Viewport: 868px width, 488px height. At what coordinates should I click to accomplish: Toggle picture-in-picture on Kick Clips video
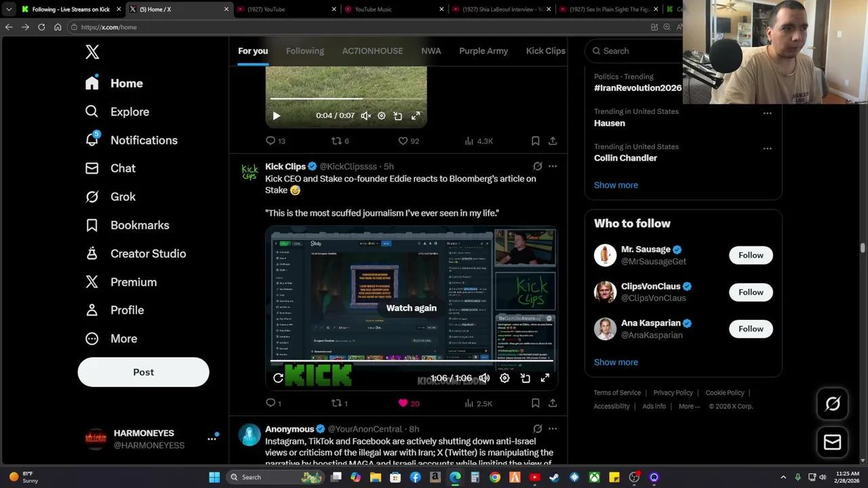(x=525, y=378)
